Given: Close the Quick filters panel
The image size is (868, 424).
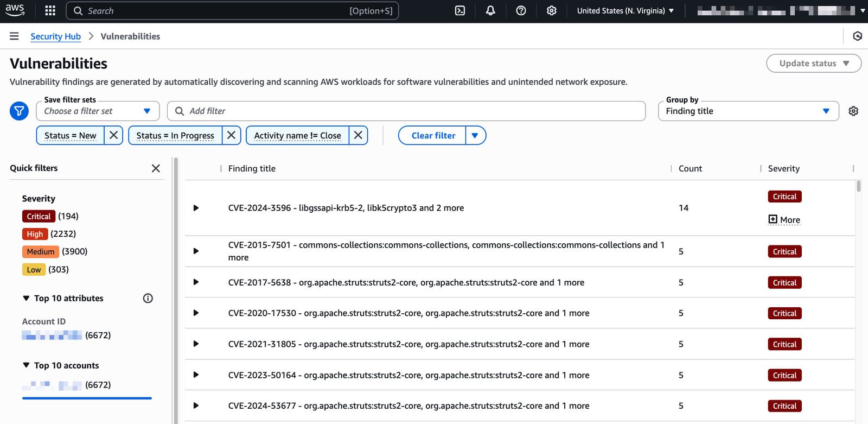Looking at the screenshot, I should (x=156, y=168).
